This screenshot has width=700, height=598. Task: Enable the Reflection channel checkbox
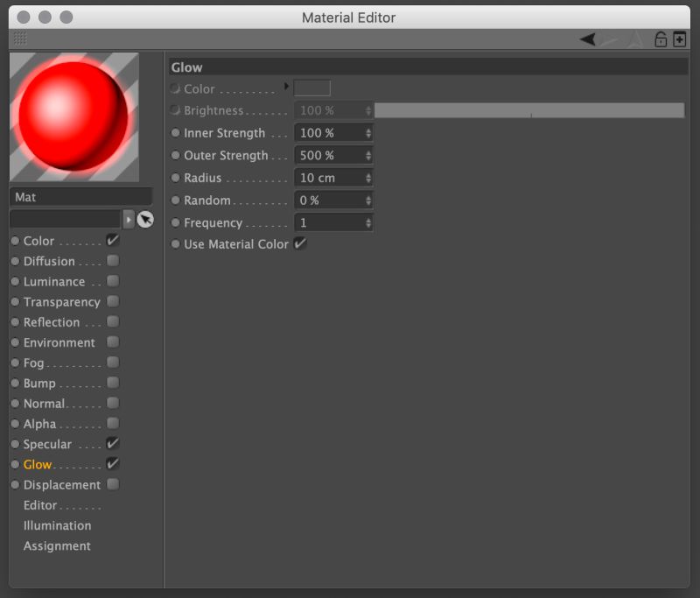point(113,321)
